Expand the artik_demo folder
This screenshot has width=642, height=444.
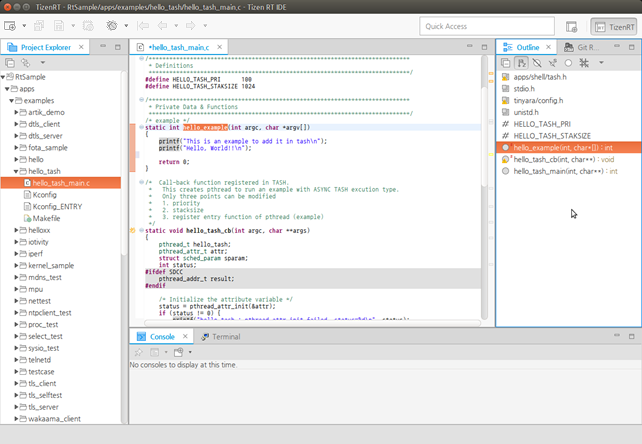[x=18, y=112]
